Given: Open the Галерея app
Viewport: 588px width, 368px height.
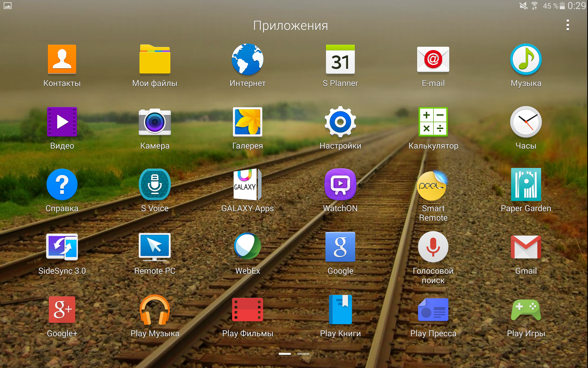Looking at the screenshot, I should [x=247, y=122].
